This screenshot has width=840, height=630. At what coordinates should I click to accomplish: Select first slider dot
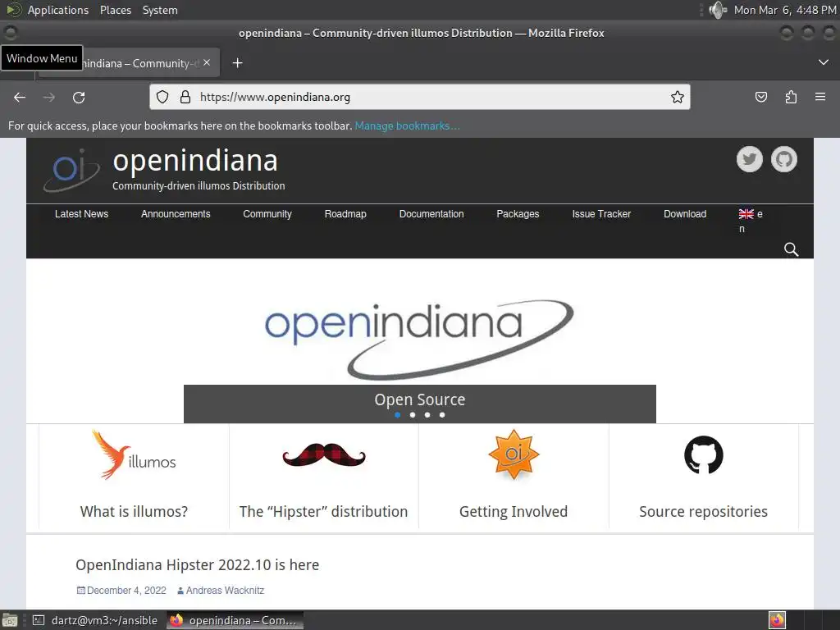(398, 414)
